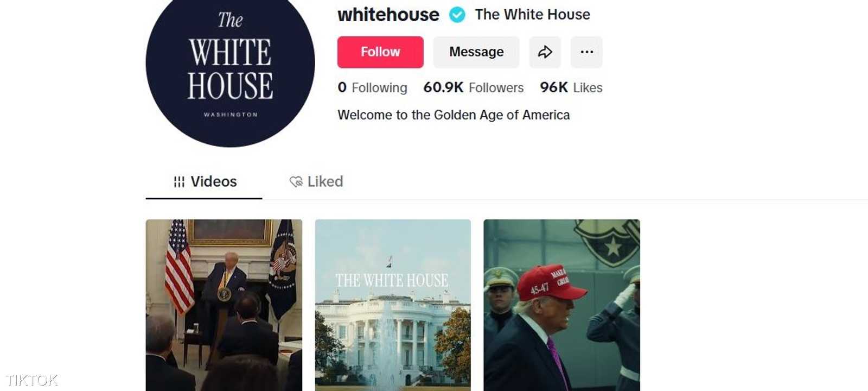
Task: Open the three-dots more options menu
Action: (586, 52)
